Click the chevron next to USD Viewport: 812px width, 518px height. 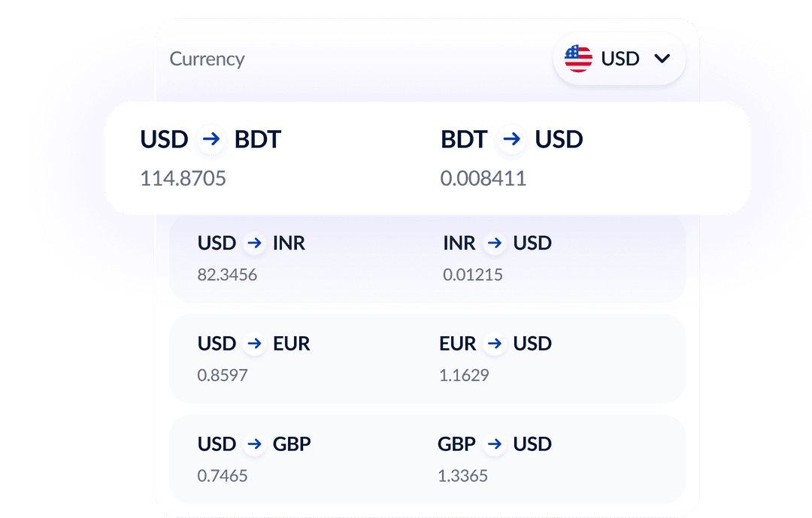tap(662, 58)
